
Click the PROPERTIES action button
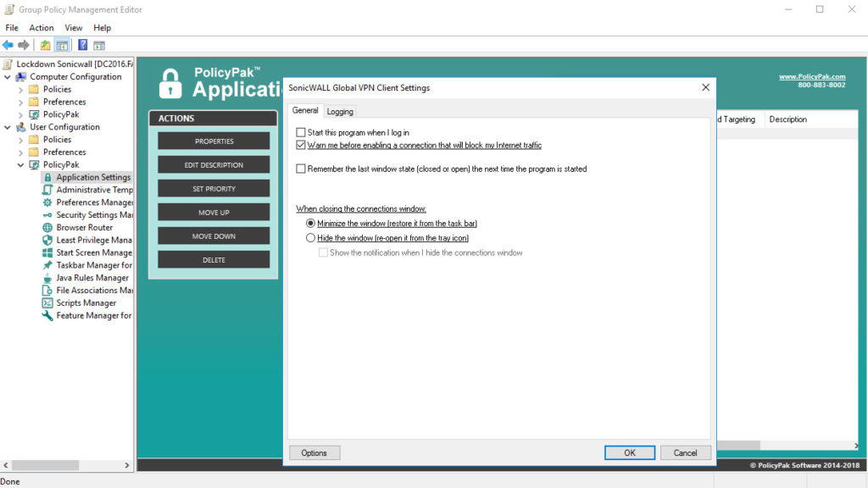[x=214, y=141]
